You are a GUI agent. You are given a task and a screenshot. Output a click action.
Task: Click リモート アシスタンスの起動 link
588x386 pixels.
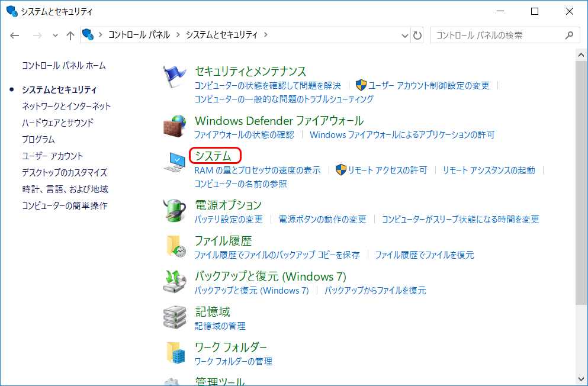tap(489, 171)
